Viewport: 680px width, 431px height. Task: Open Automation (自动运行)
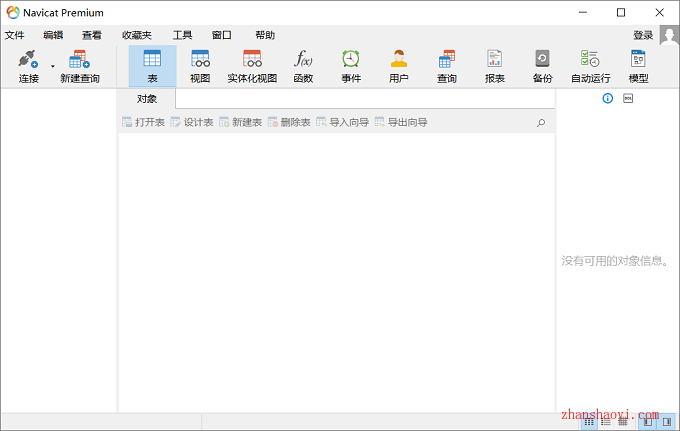590,66
